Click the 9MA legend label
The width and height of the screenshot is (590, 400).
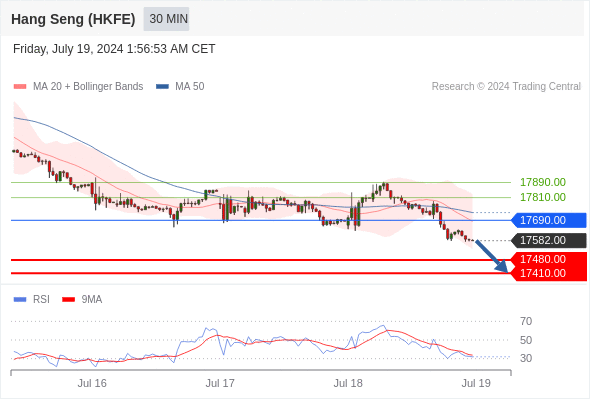[x=92, y=299]
